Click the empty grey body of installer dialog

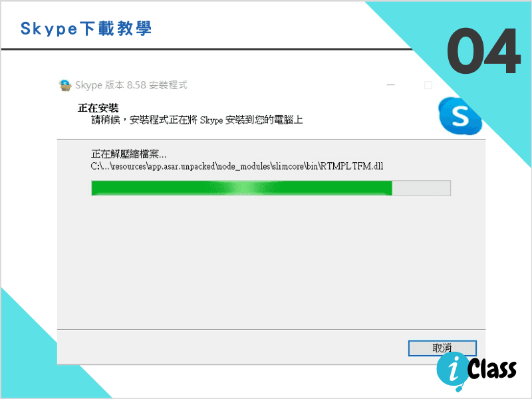coord(271,261)
